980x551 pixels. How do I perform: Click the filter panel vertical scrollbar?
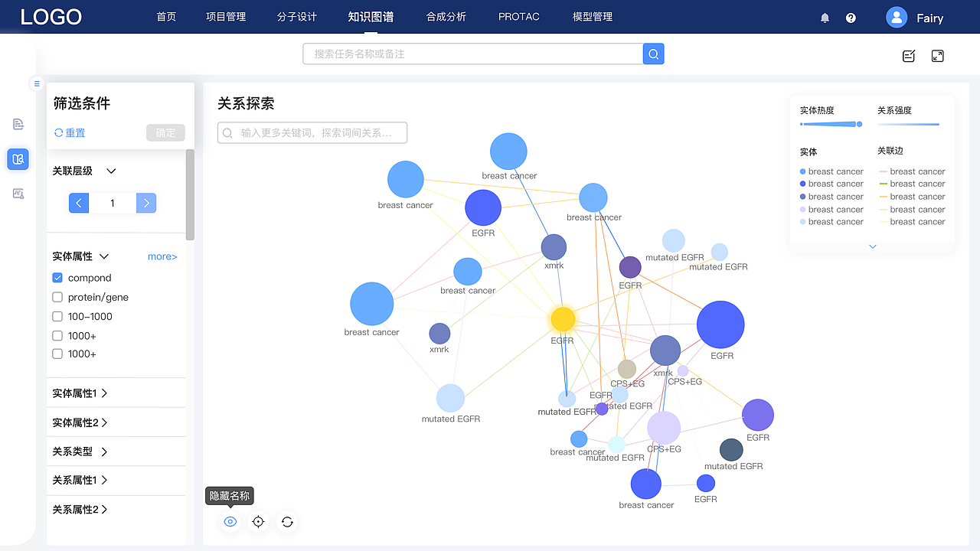(x=190, y=194)
